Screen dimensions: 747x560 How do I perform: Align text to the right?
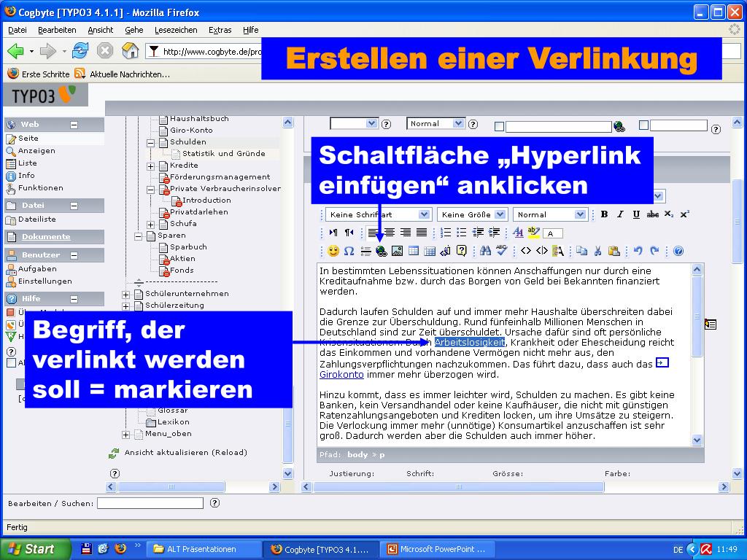click(x=406, y=233)
